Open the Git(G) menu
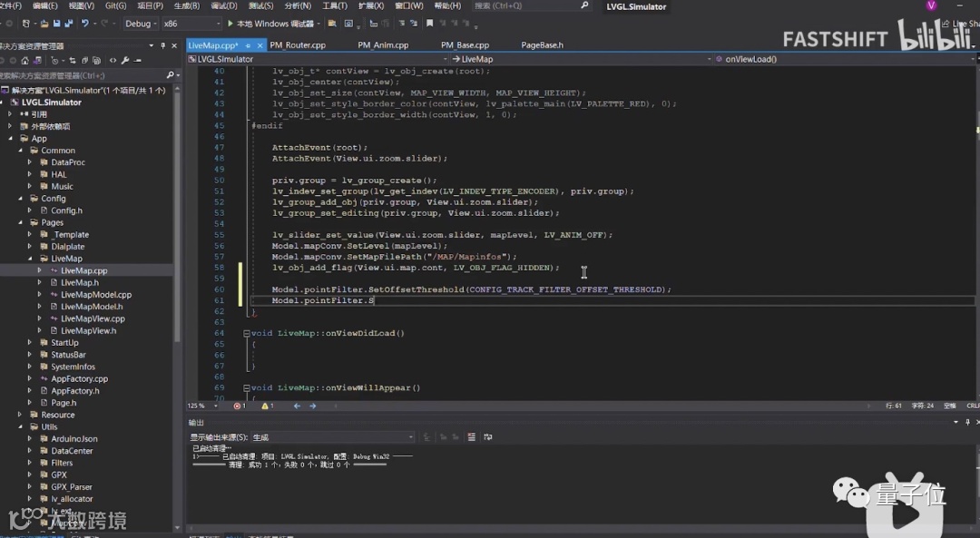 point(115,5)
